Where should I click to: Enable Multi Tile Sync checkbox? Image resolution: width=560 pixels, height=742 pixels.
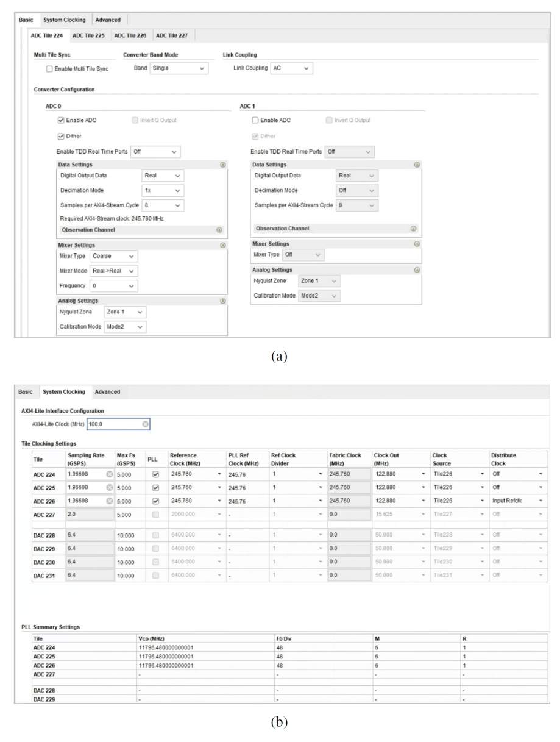click(x=51, y=69)
